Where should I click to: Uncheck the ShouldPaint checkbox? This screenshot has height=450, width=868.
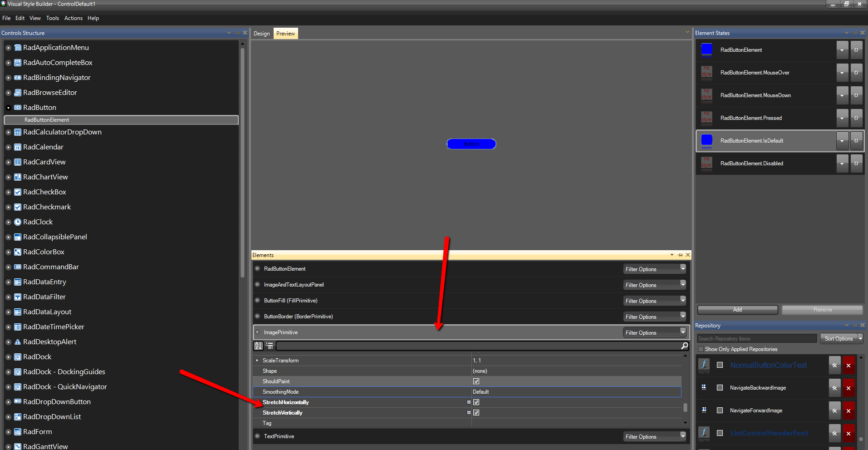point(476,381)
